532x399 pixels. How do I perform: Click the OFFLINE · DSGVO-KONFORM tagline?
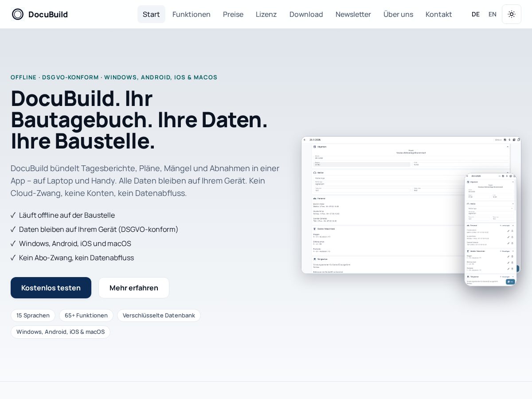(x=114, y=77)
